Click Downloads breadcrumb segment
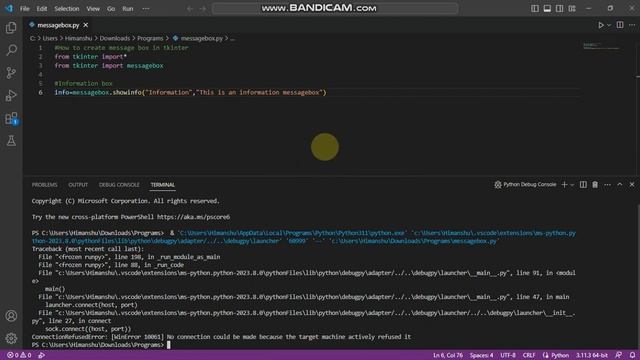 coord(115,38)
